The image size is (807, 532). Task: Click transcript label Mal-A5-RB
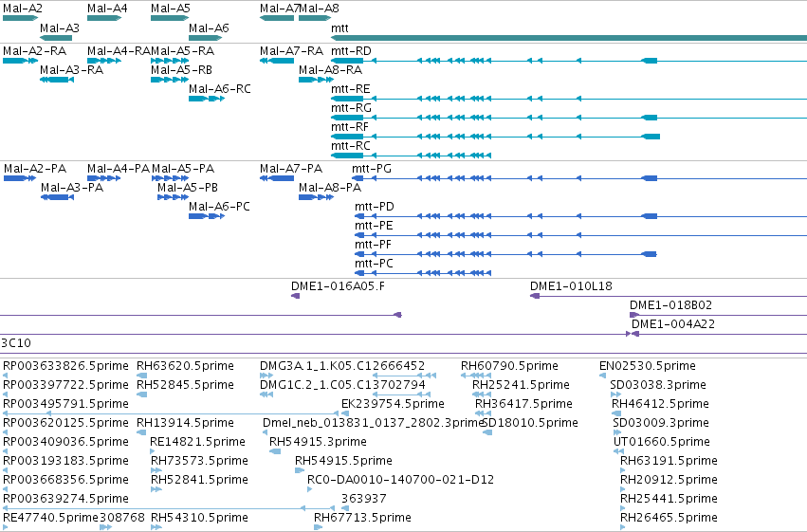182,70
